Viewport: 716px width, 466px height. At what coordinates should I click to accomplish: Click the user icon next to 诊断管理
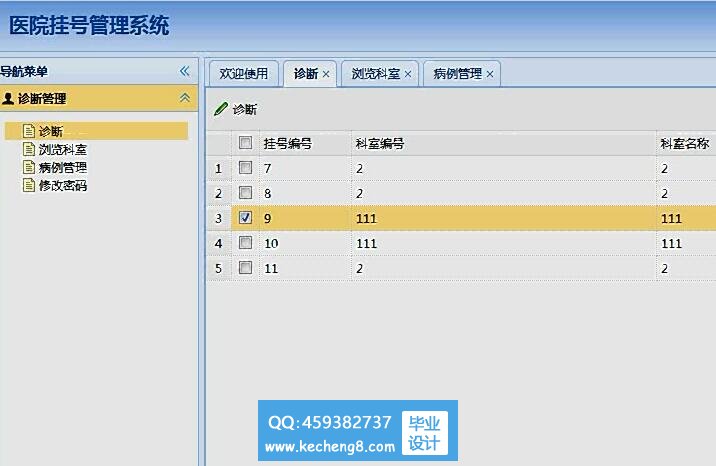click(8, 98)
